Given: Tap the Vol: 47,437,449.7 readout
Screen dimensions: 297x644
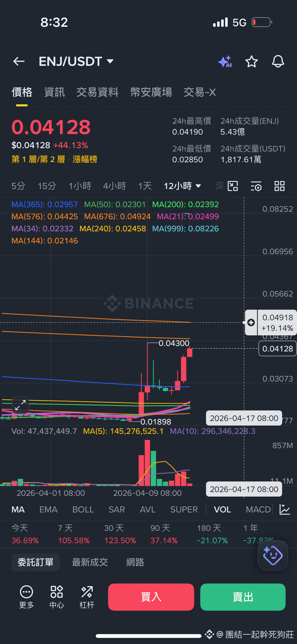Looking at the screenshot, I should [x=44, y=431].
